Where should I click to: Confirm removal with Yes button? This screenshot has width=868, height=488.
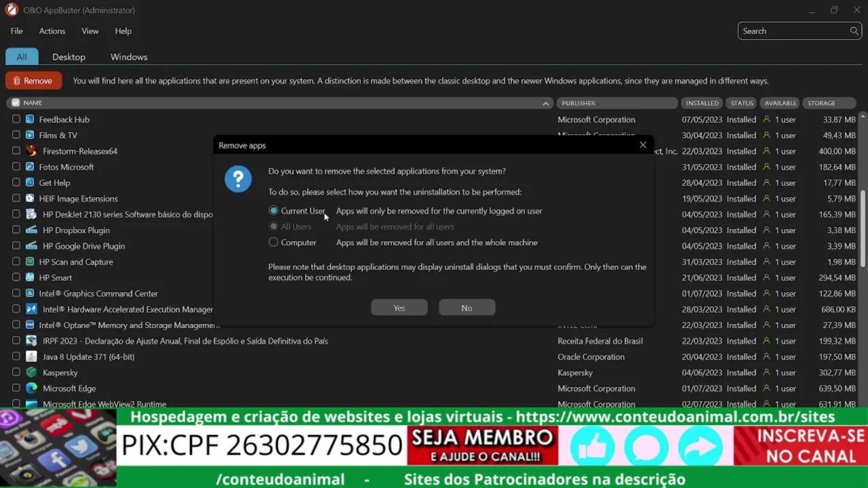[399, 308]
